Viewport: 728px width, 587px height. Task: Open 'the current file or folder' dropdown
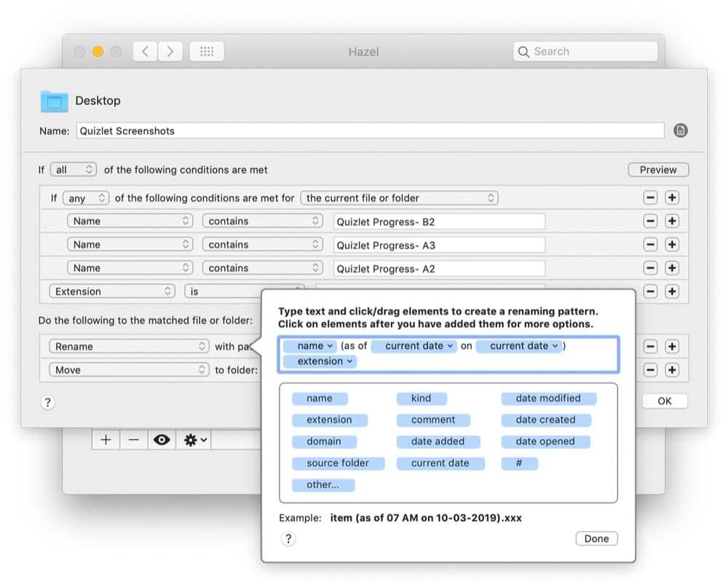(399, 198)
